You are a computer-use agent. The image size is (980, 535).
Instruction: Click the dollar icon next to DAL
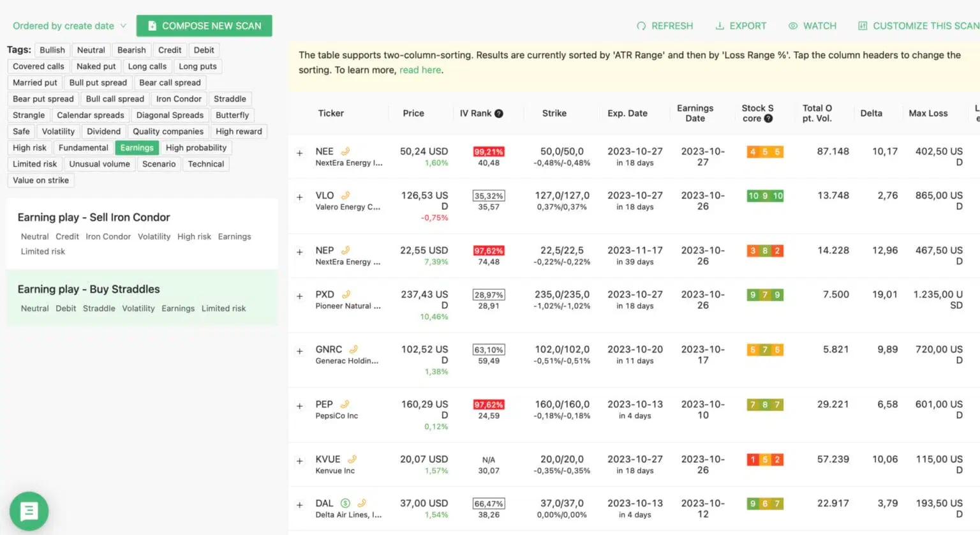pyautogui.click(x=345, y=503)
